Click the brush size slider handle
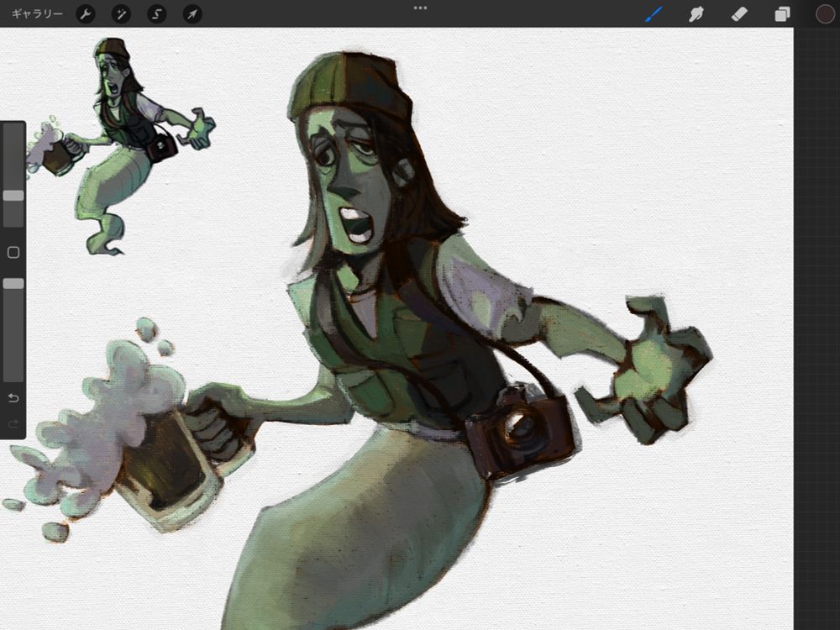This screenshot has width=840, height=630. tap(13, 196)
